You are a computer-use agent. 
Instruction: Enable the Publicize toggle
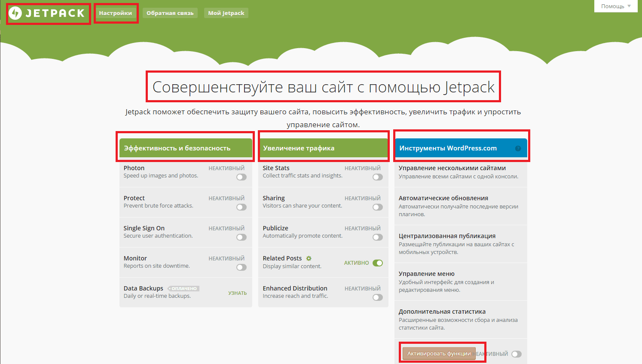(x=378, y=237)
